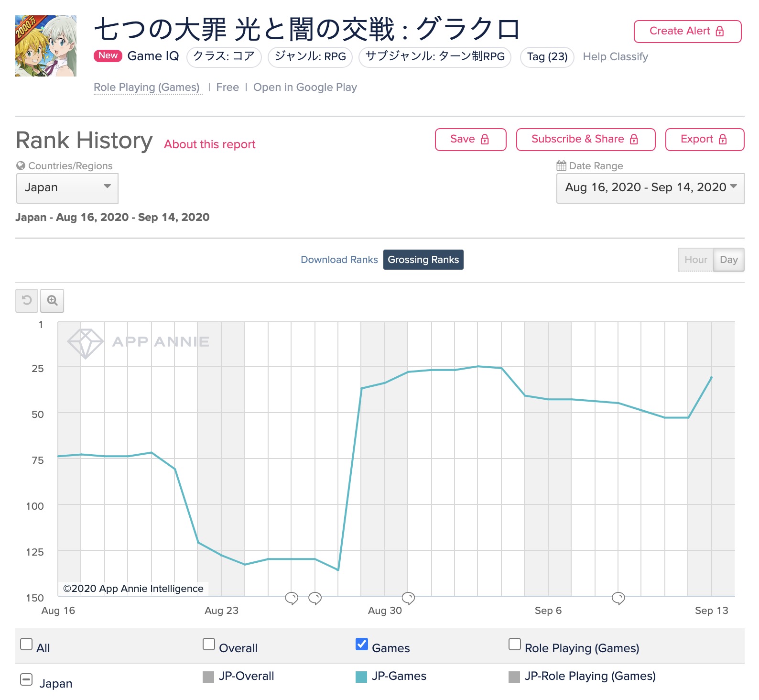
Task: Click the Aug 23 axis label
Action: pos(221,611)
